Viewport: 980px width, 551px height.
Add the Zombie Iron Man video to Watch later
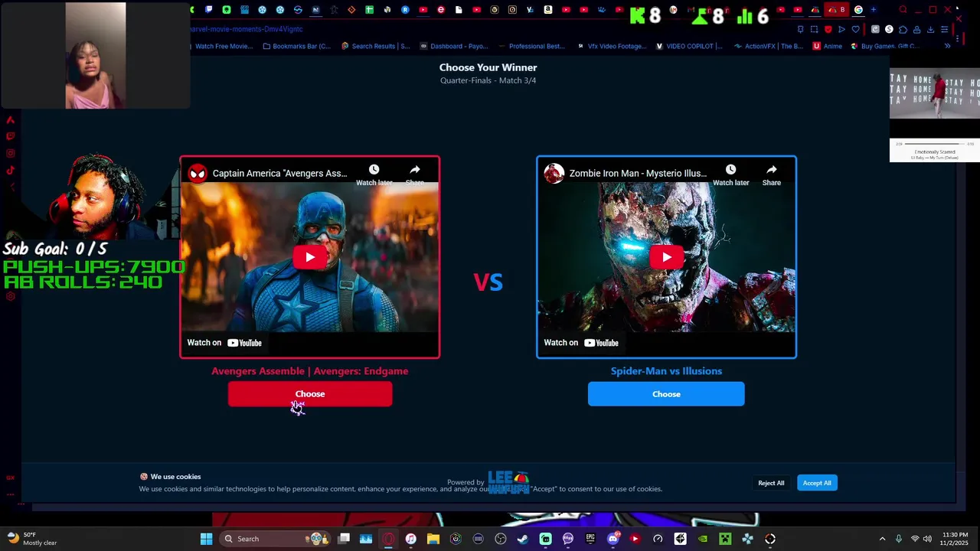(730, 174)
